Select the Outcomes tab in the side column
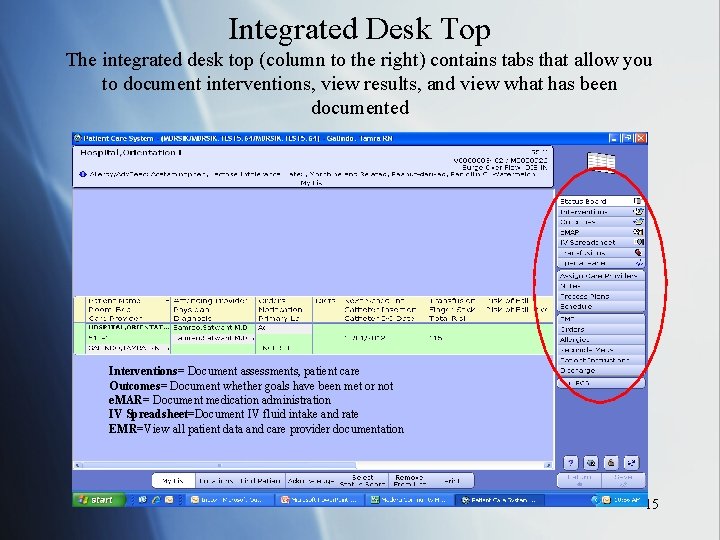 pos(601,222)
